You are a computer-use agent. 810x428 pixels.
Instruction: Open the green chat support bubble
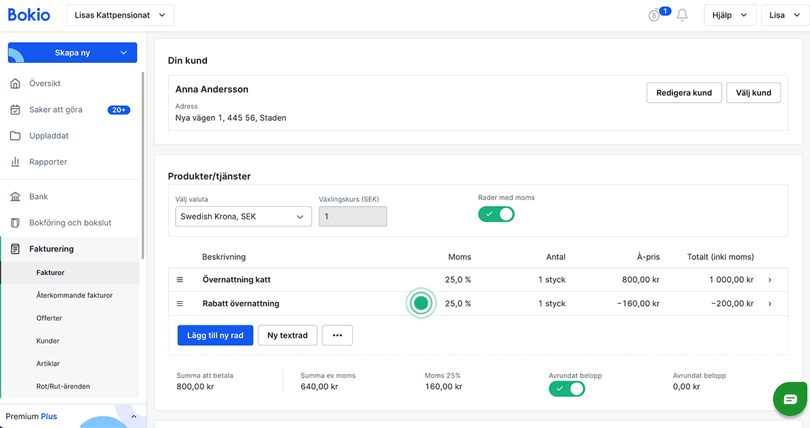[790, 399]
